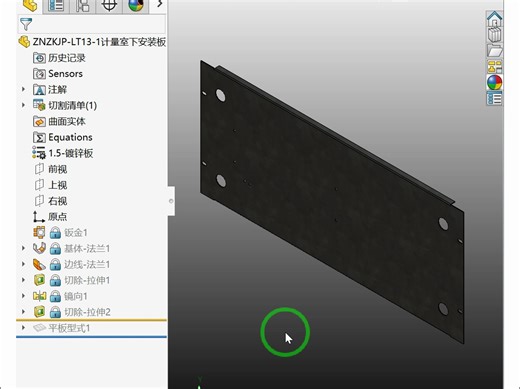520x389 pixels.
Task: Click the lock icon beside 镜向1
Action: (55, 296)
